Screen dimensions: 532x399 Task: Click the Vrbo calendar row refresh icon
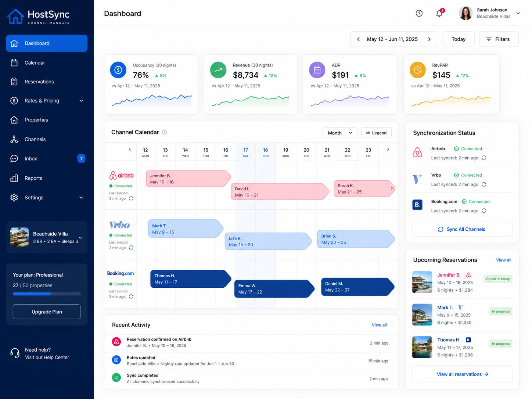pos(131,248)
